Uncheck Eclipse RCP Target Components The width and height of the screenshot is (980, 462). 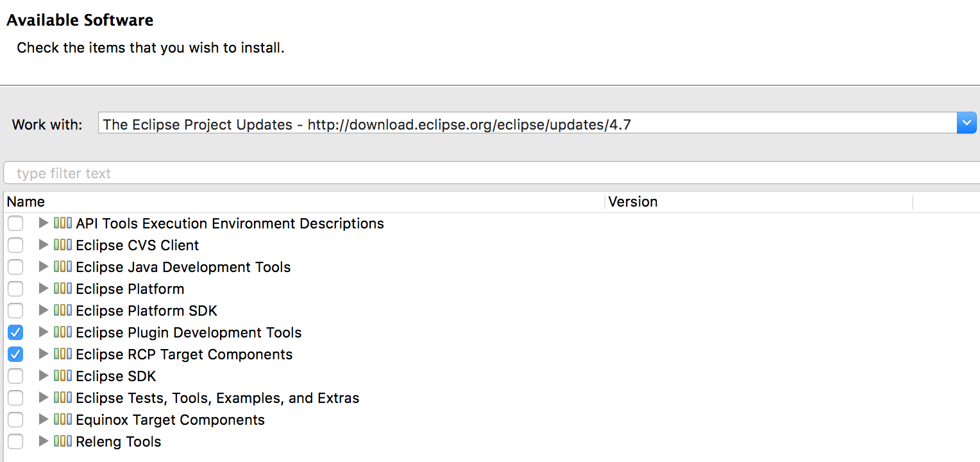15,354
